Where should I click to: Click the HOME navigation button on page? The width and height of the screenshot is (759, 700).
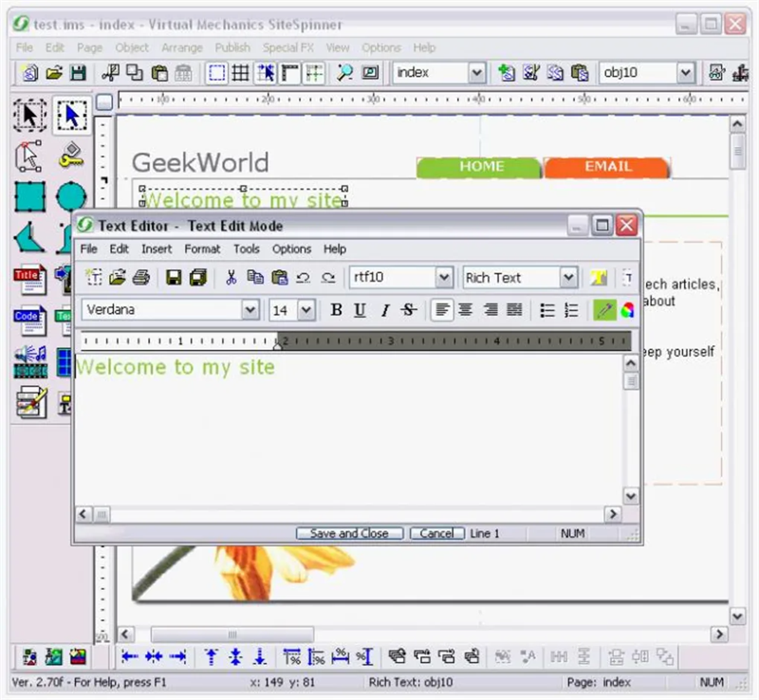pyautogui.click(x=479, y=167)
